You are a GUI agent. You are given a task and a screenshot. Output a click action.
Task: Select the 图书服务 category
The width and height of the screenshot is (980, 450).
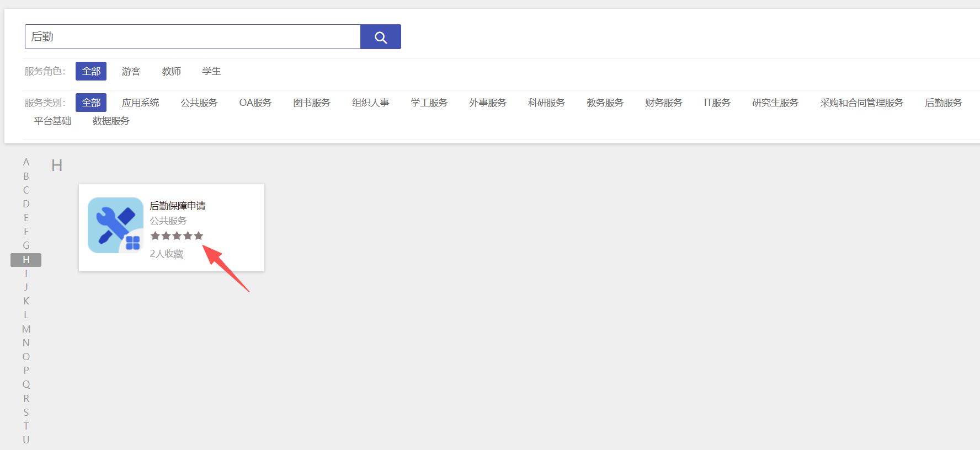[x=312, y=103]
